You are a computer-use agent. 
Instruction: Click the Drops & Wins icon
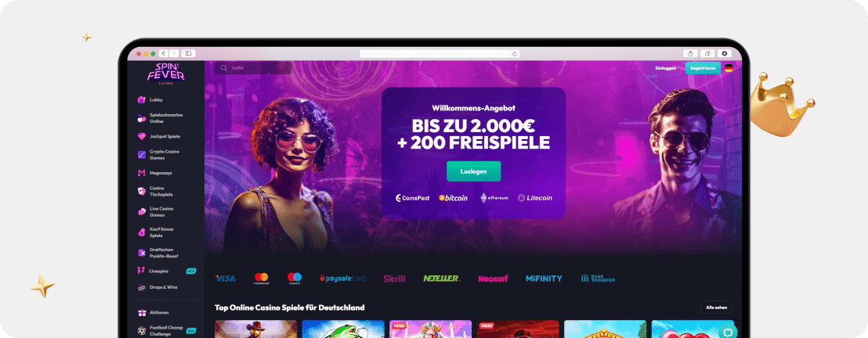142,287
